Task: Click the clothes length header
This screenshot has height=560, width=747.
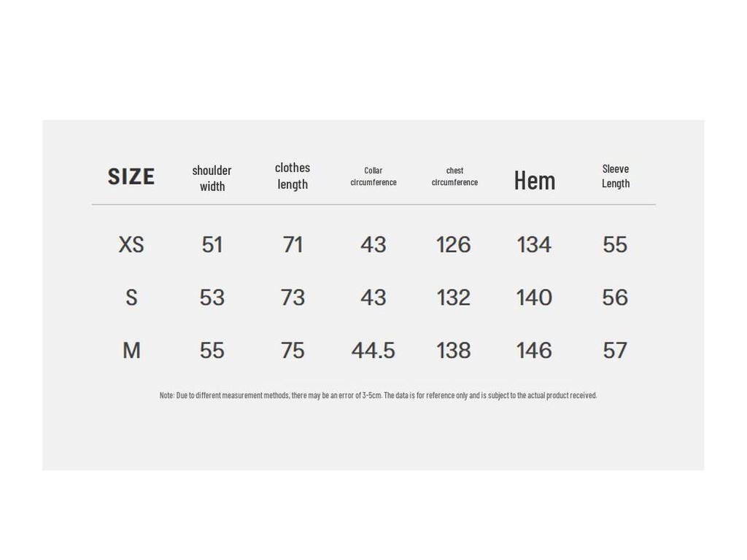Action: click(293, 176)
